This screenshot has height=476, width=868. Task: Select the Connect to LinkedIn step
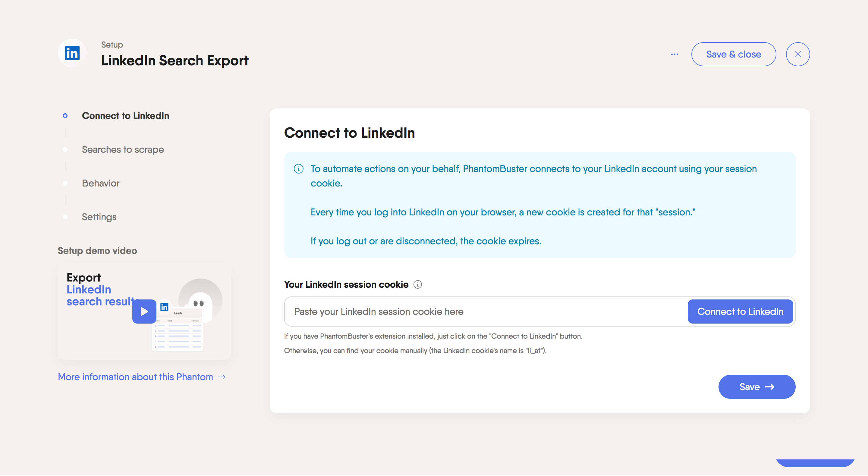tap(125, 116)
